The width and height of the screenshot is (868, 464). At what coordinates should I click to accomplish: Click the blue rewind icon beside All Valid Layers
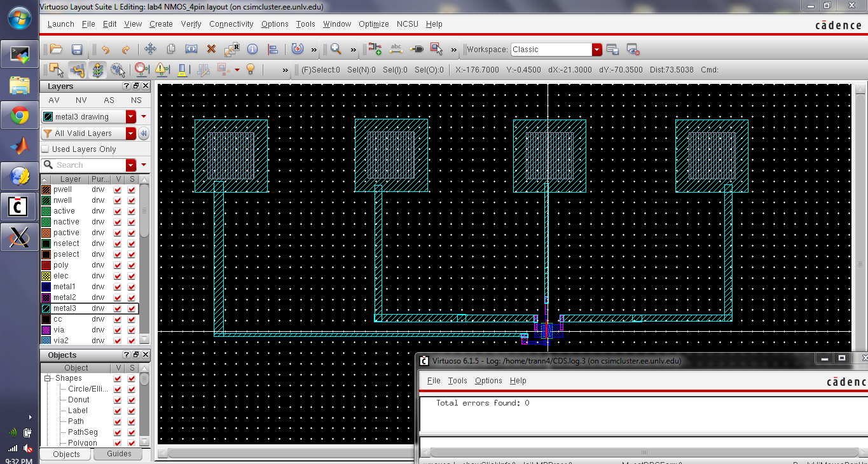pos(144,133)
